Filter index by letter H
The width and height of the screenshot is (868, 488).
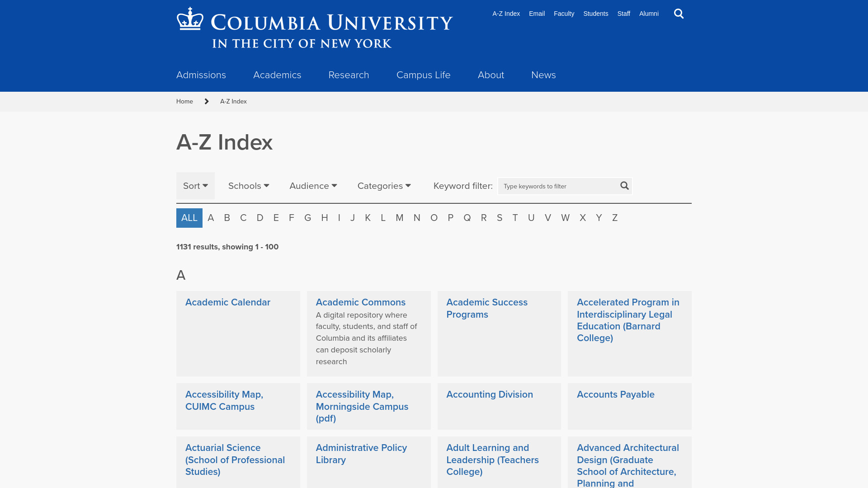tap(325, 218)
